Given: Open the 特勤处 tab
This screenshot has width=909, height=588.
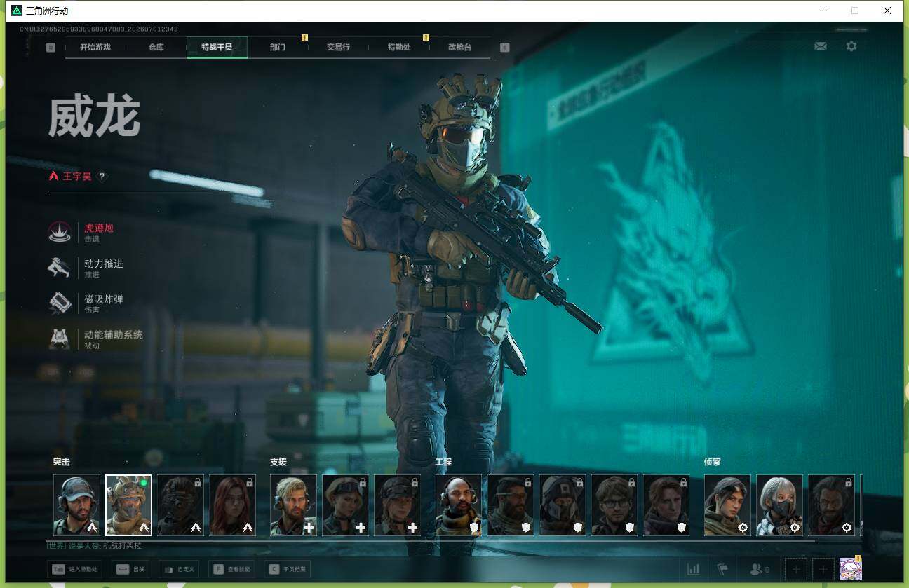Looking at the screenshot, I should point(399,48).
